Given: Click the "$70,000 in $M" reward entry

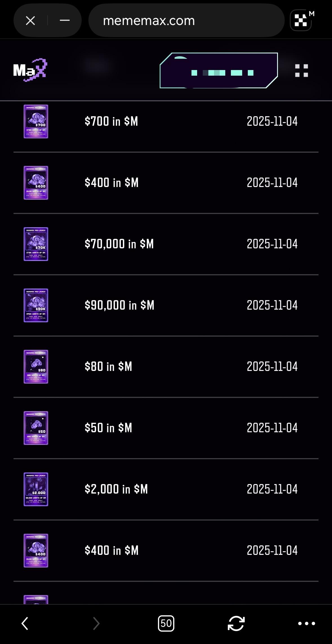Looking at the screenshot, I should 119,244.
